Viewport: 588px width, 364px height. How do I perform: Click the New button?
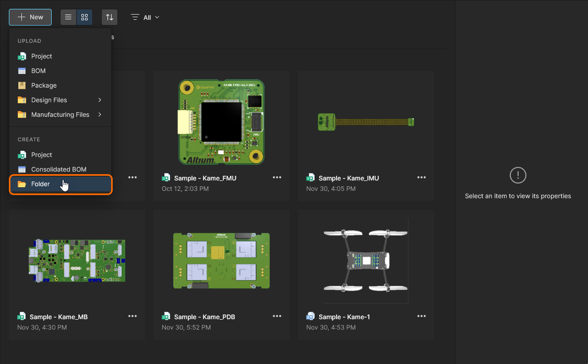pyautogui.click(x=30, y=17)
